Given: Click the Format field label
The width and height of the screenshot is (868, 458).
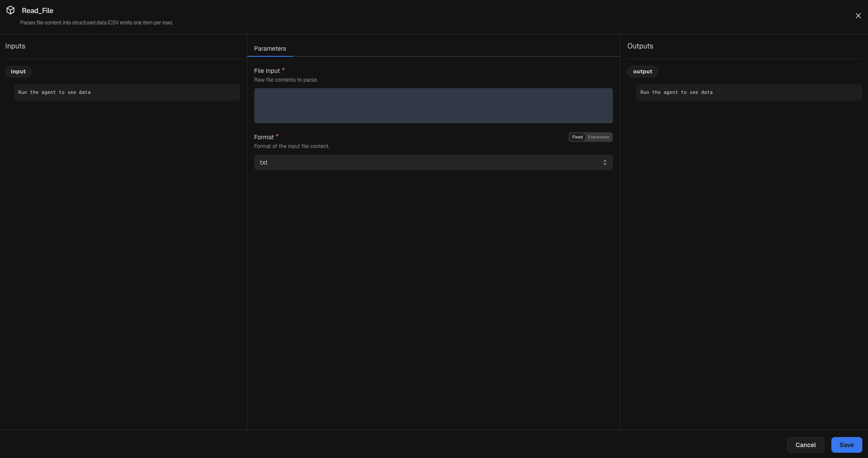Looking at the screenshot, I should point(264,137).
